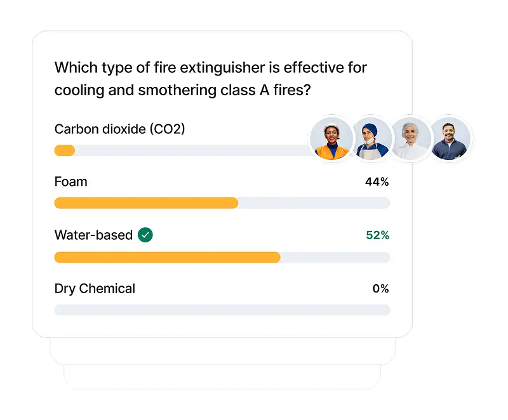This screenshot has height=420, width=508.
Task: Click the fire extinguisher question text
Action: coord(211,79)
